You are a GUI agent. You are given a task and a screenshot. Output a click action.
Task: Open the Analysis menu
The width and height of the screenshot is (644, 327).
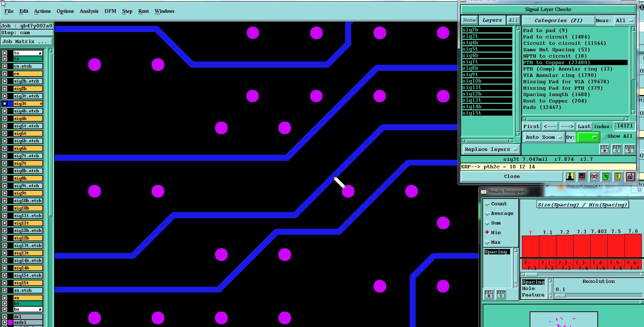89,11
